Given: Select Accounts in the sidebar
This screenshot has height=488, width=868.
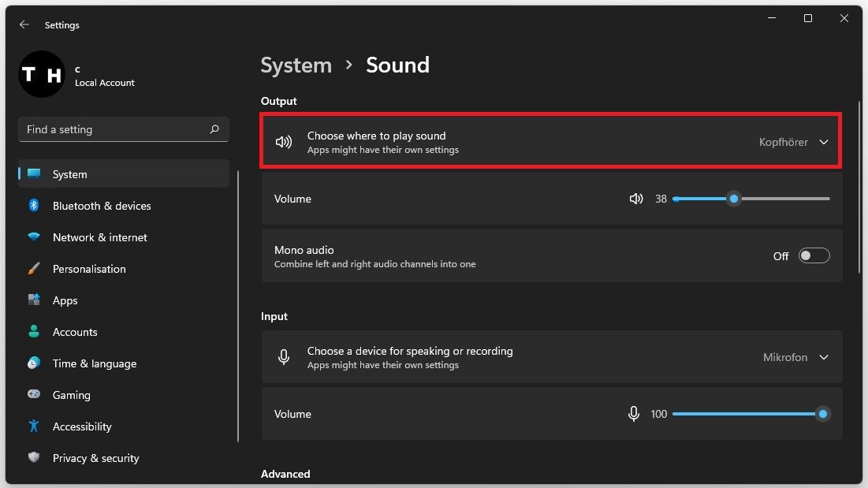Looking at the screenshot, I should (75, 332).
